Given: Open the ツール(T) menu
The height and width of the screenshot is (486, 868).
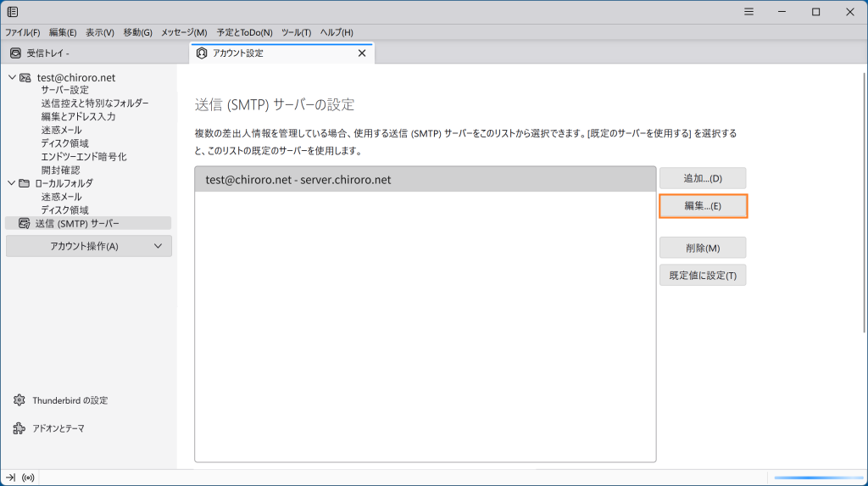Looking at the screenshot, I should (x=296, y=33).
